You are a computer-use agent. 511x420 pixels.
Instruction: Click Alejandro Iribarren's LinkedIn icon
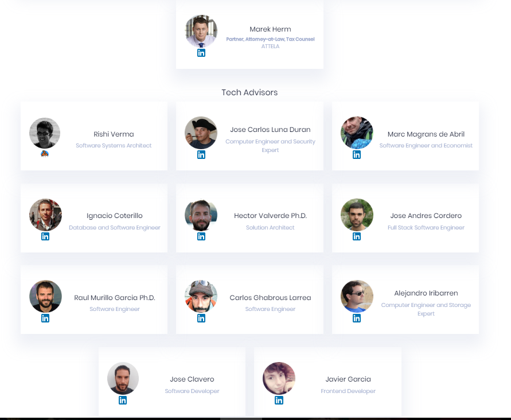[x=357, y=318]
